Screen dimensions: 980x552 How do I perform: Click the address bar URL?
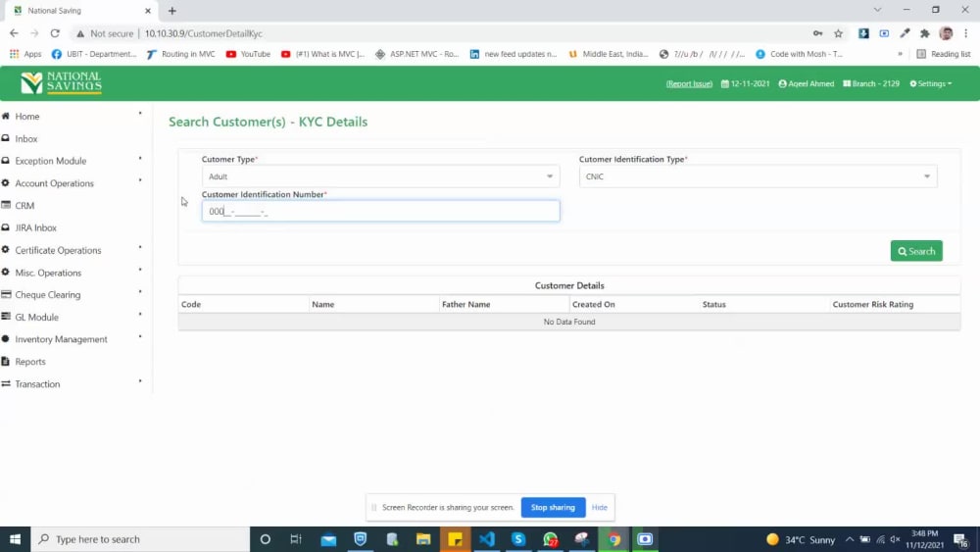tap(204, 33)
